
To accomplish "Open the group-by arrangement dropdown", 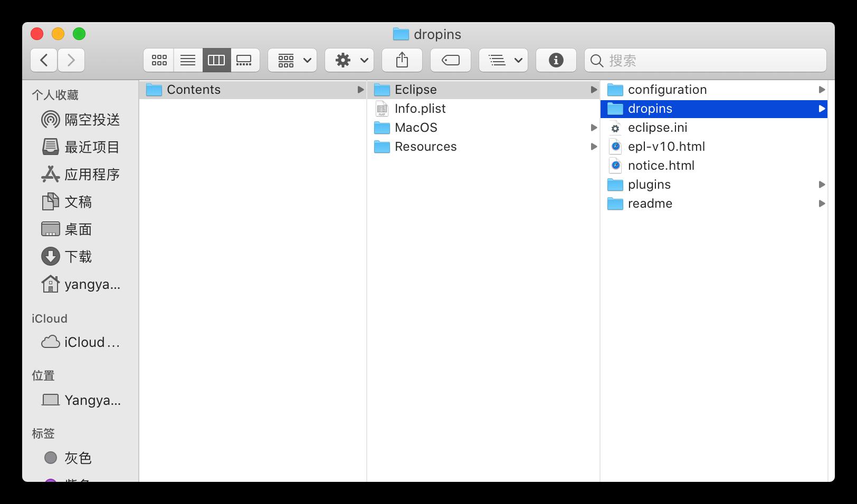I will [292, 60].
